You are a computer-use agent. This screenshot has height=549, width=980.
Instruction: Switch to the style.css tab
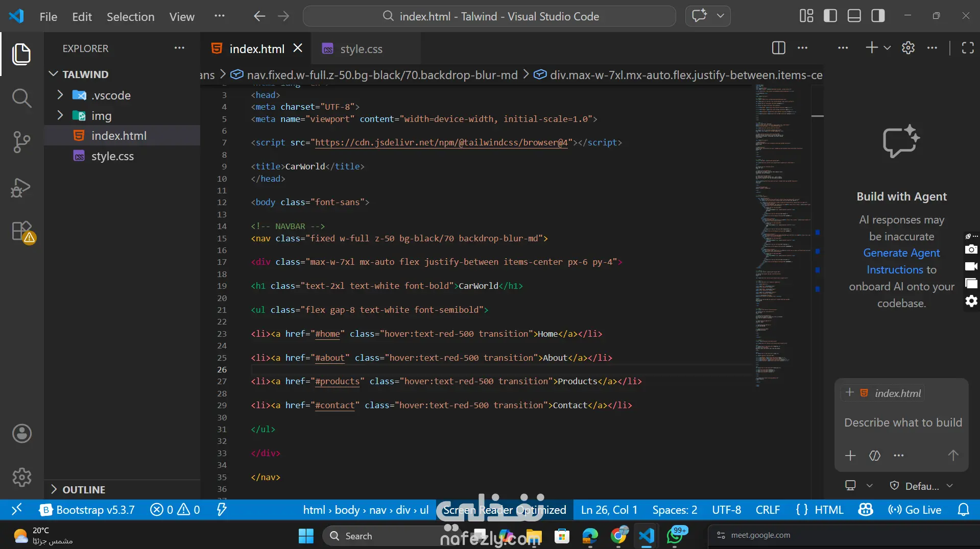(362, 49)
